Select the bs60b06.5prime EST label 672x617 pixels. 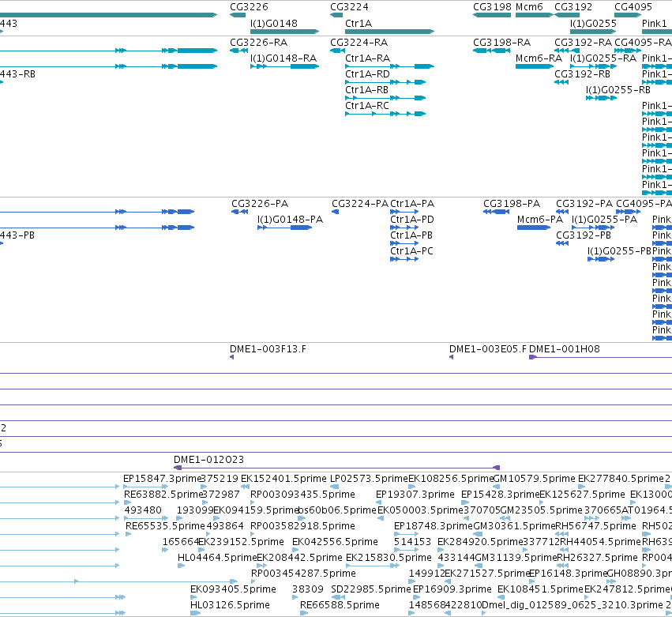pyautogui.click(x=337, y=510)
